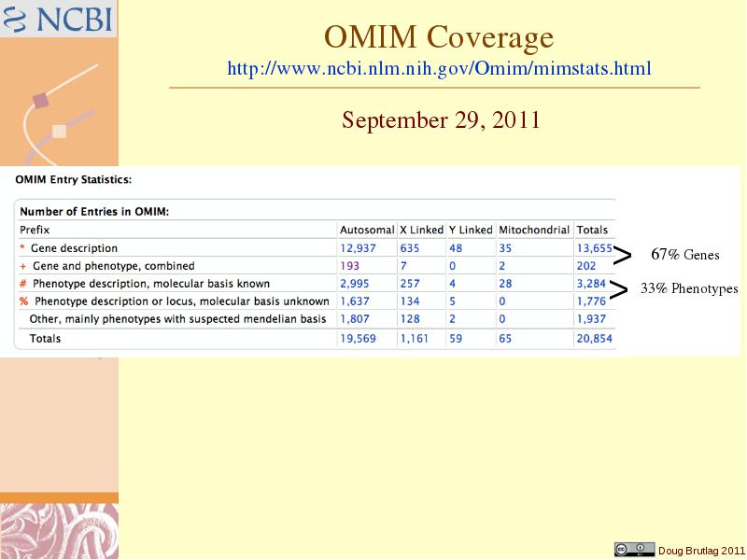The image size is (747, 560).
Task: Open molecular basis known X Linked 257
Action: (410, 284)
